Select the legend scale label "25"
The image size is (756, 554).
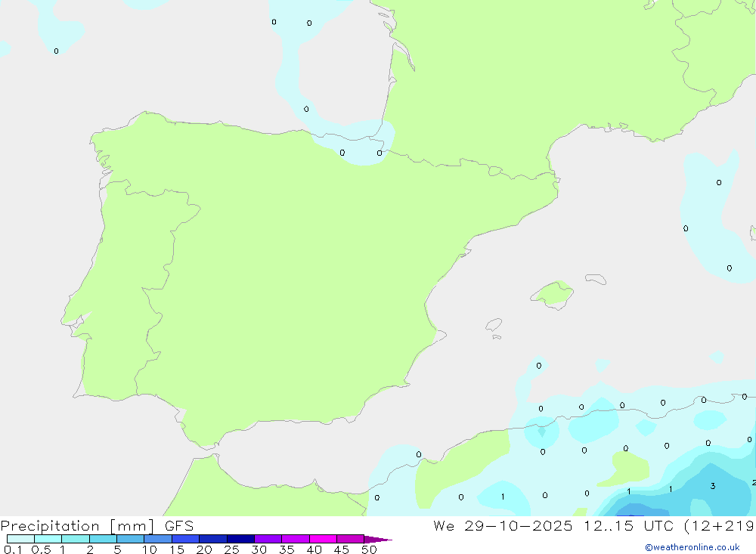pyautogui.click(x=232, y=549)
